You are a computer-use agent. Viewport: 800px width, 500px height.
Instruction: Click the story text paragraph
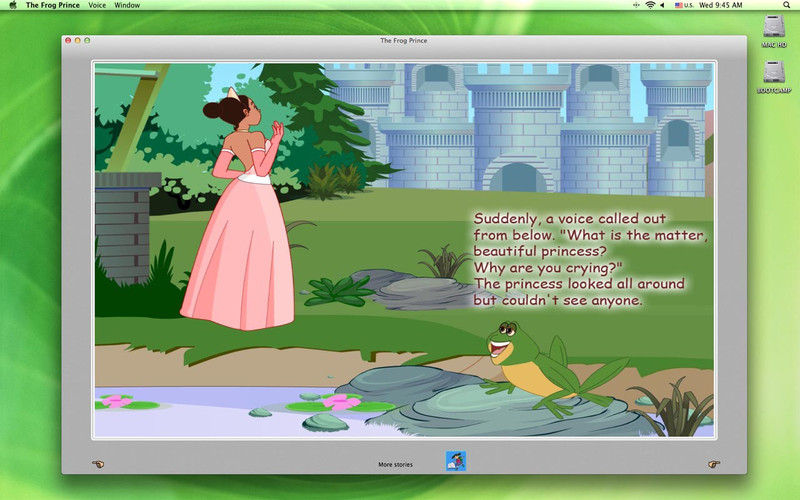coord(590,260)
